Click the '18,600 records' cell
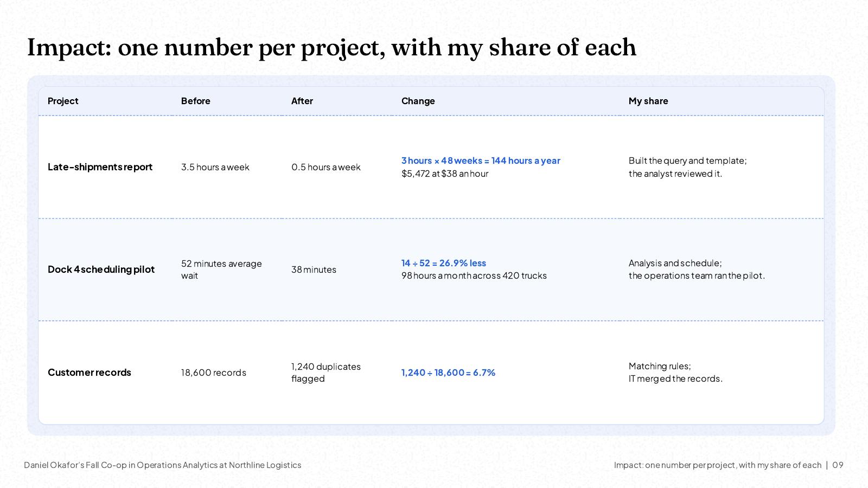 point(214,373)
